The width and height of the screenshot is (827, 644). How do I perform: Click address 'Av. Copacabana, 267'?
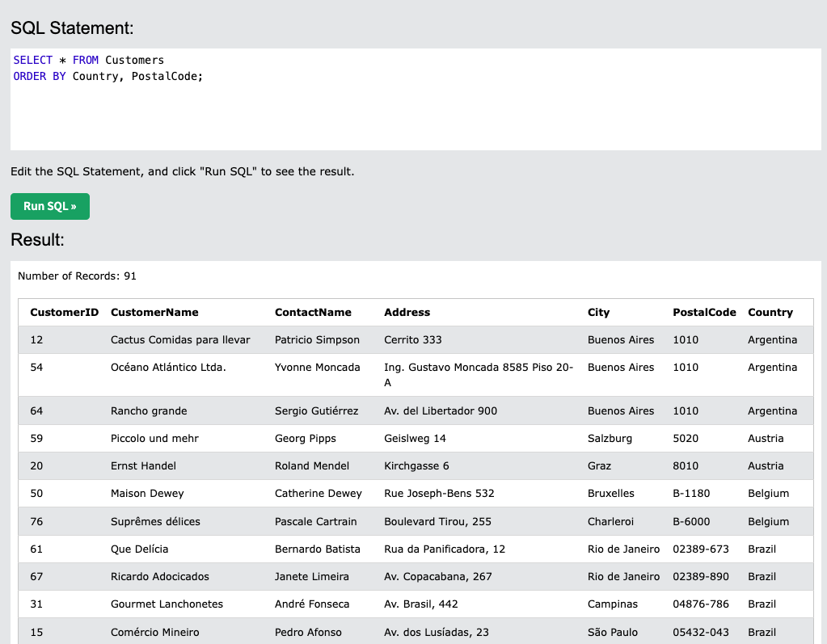(x=438, y=577)
